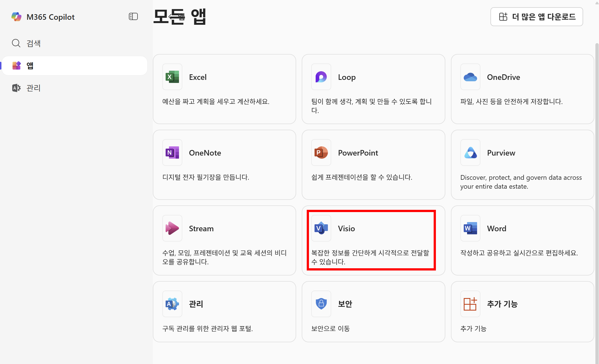Image resolution: width=599 pixels, height=364 pixels.
Task: Open Excel via its green icon
Action: 172,77
